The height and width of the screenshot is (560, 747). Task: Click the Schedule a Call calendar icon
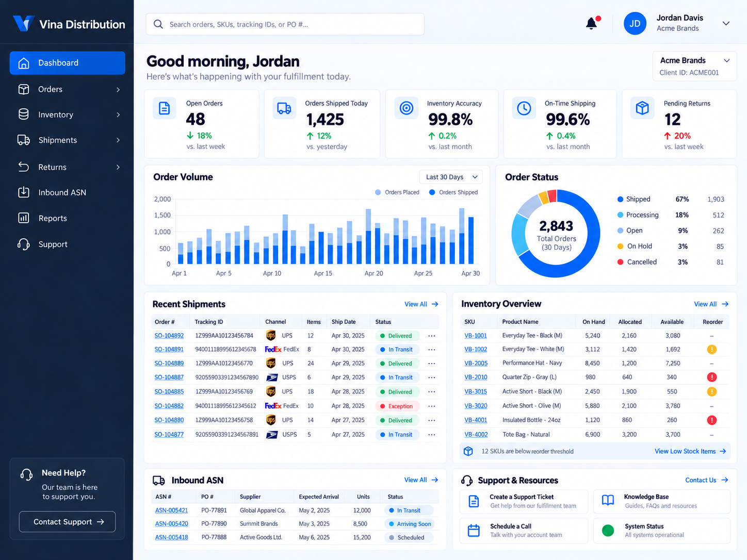(x=474, y=531)
